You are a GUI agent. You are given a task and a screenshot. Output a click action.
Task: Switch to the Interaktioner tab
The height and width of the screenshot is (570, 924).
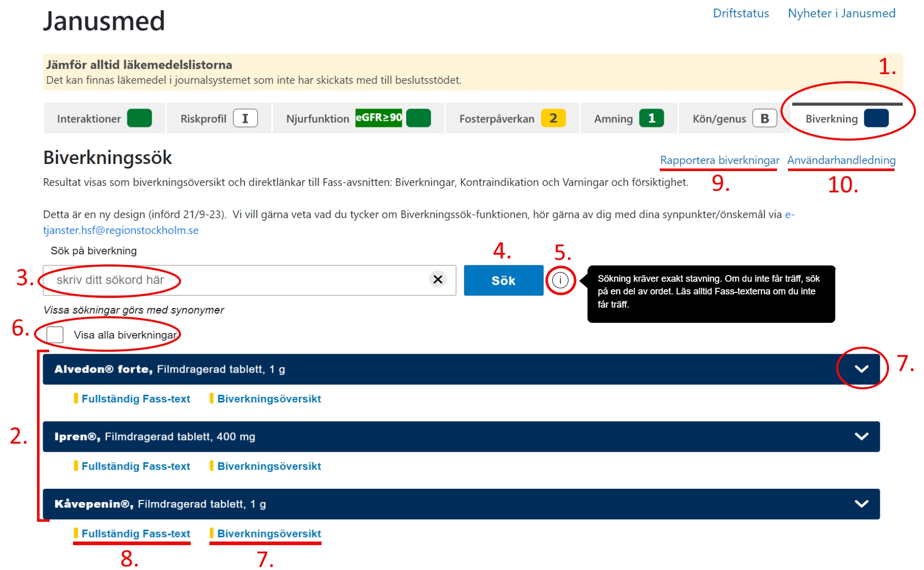[89, 118]
